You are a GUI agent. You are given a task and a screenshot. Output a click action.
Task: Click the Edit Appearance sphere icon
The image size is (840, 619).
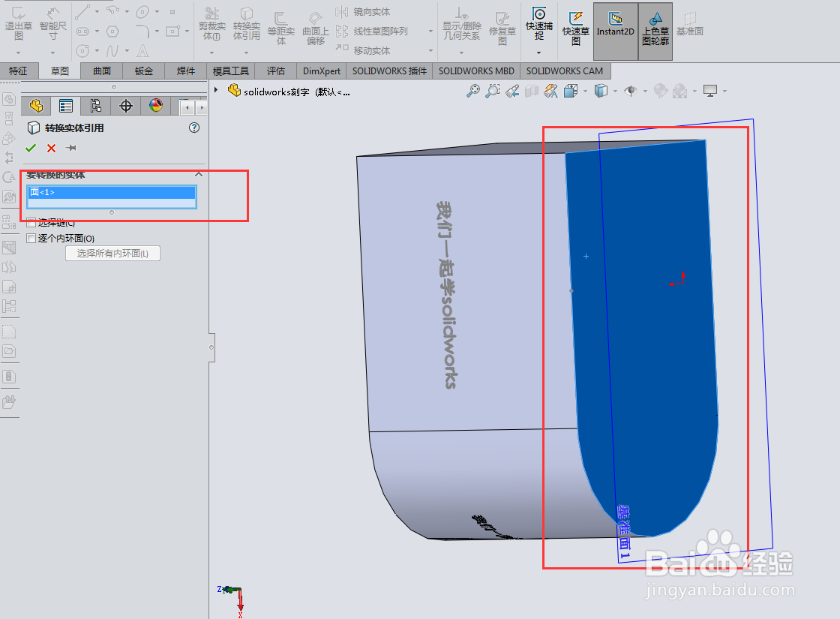(x=661, y=91)
